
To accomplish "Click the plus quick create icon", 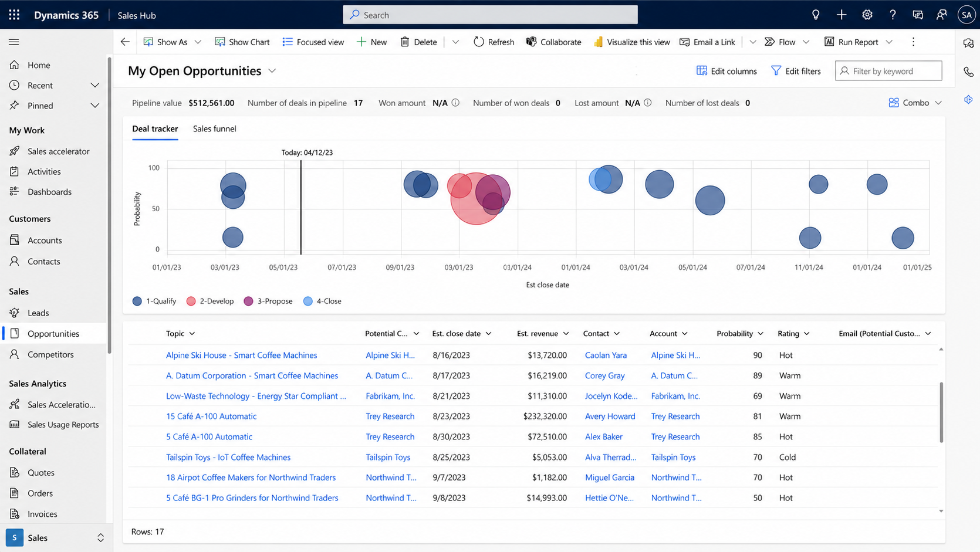I will click(x=842, y=15).
